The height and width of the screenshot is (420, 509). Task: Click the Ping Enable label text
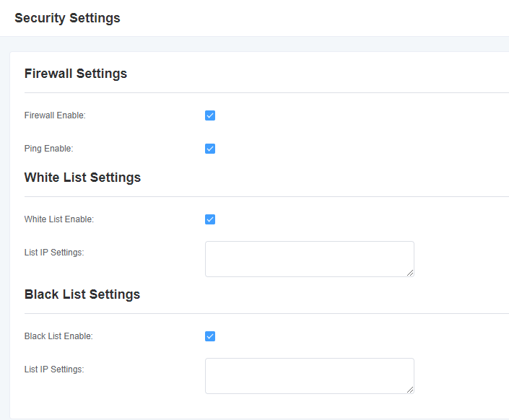pyautogui.click(x=48, y=149)
